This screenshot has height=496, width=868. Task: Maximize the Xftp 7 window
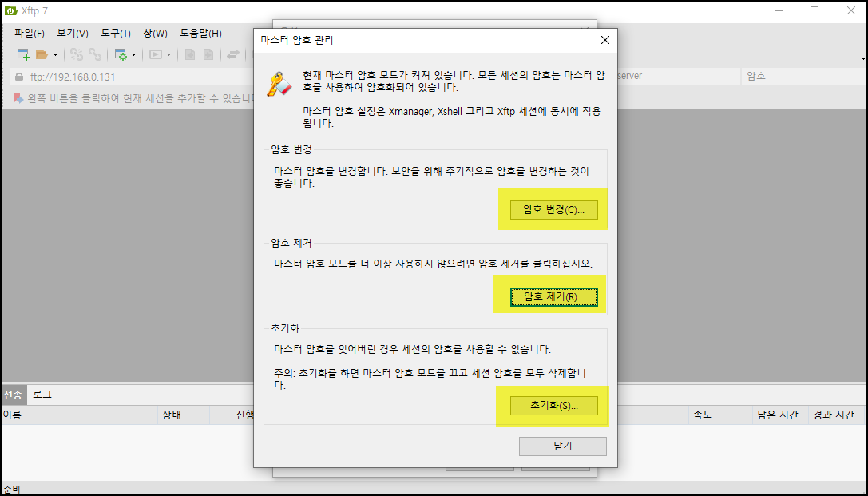(x=814, y=10)
